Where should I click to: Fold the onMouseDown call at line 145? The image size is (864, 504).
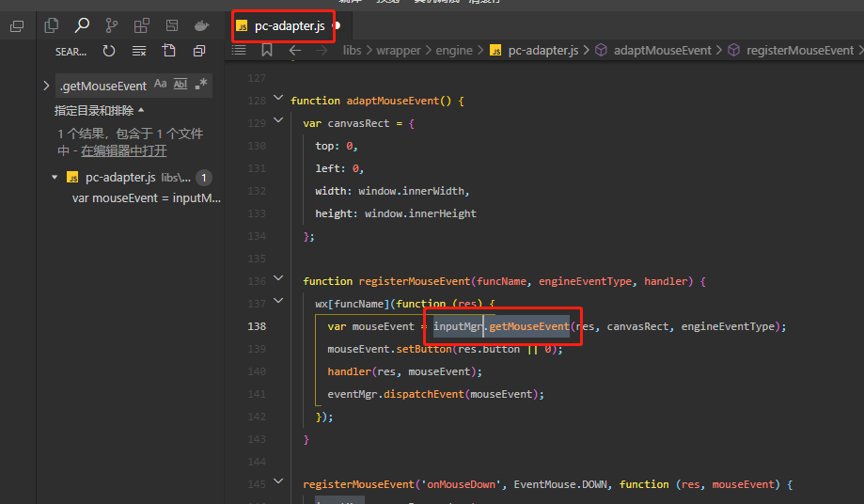[x=278, y=481]
